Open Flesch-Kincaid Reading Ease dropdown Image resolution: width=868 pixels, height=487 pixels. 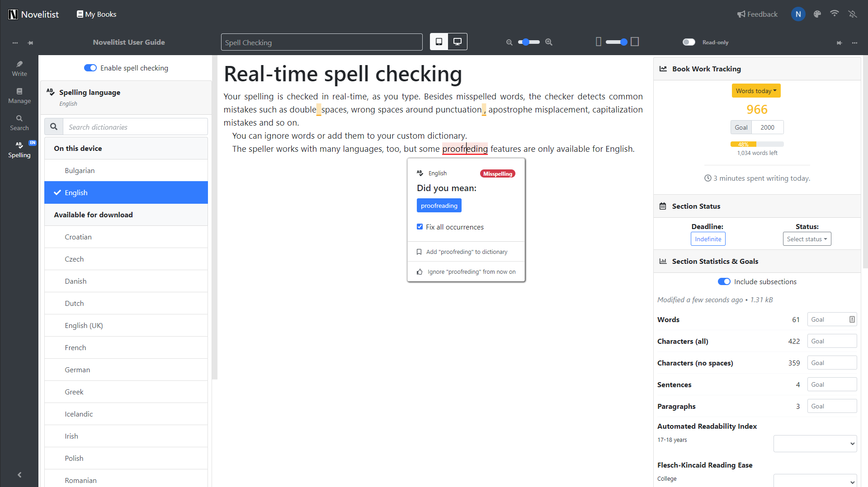click(x=815, y=482)
